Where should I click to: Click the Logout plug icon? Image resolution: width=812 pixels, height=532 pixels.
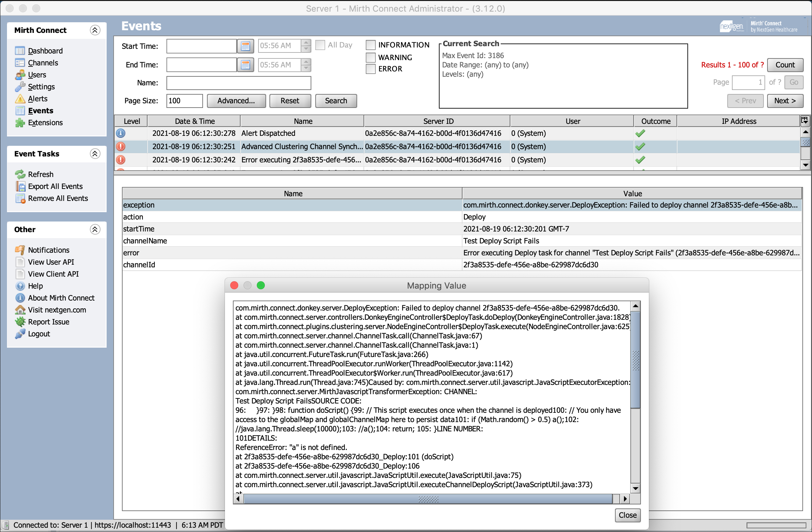tap(20, 333)
